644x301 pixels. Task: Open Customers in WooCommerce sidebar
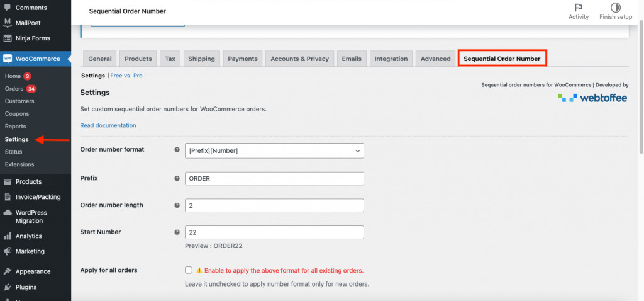coord(19,101)
